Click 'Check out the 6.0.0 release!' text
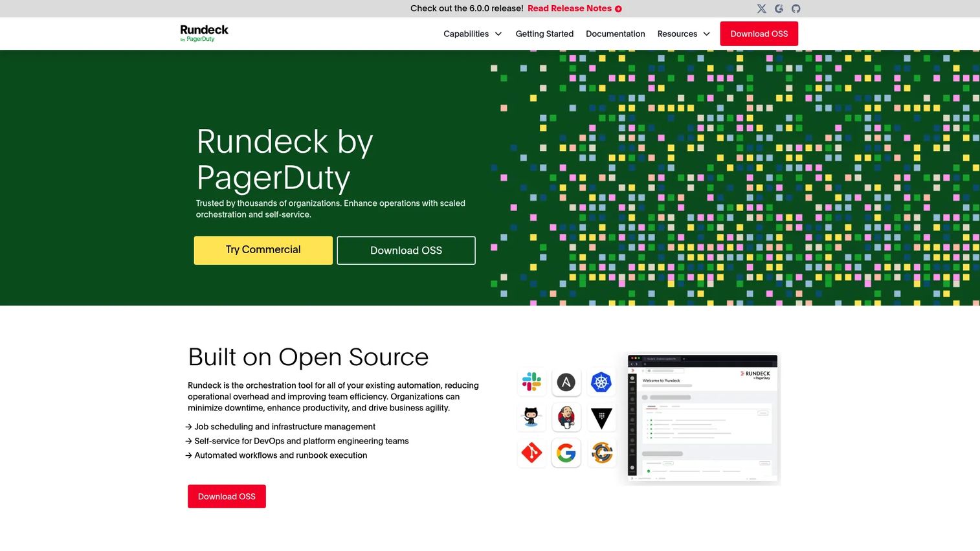 467,8
